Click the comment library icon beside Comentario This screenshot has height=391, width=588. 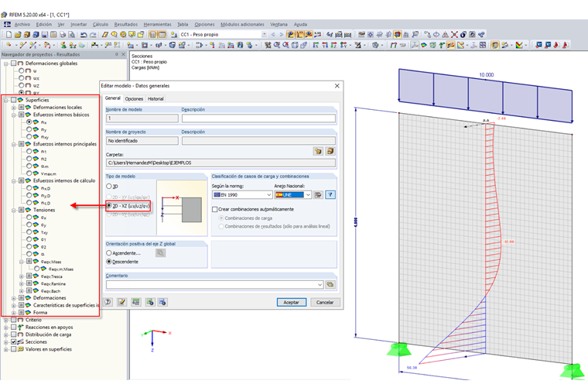[x=330, y=284]
